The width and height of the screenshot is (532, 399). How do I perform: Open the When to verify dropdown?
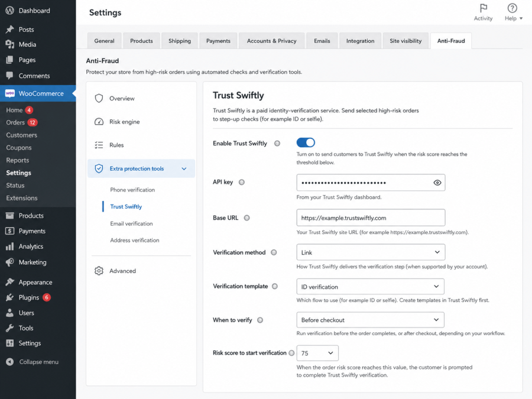point(370,320)
